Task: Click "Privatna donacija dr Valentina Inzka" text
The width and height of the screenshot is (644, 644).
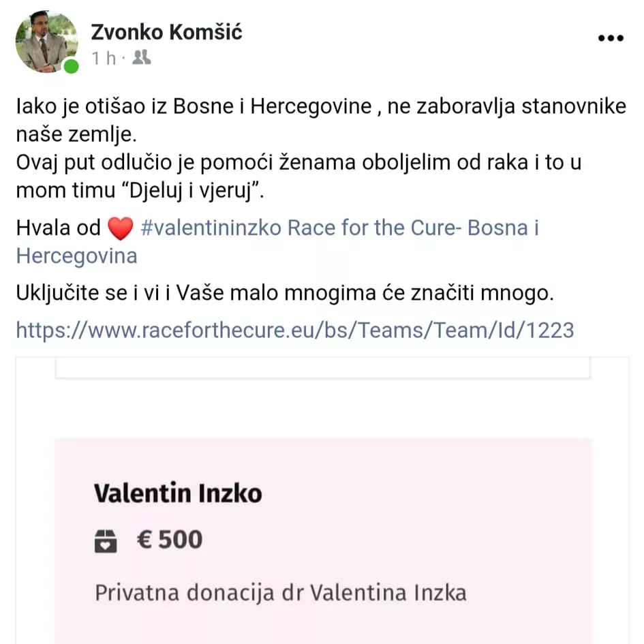Action: [x=280, y=592]
